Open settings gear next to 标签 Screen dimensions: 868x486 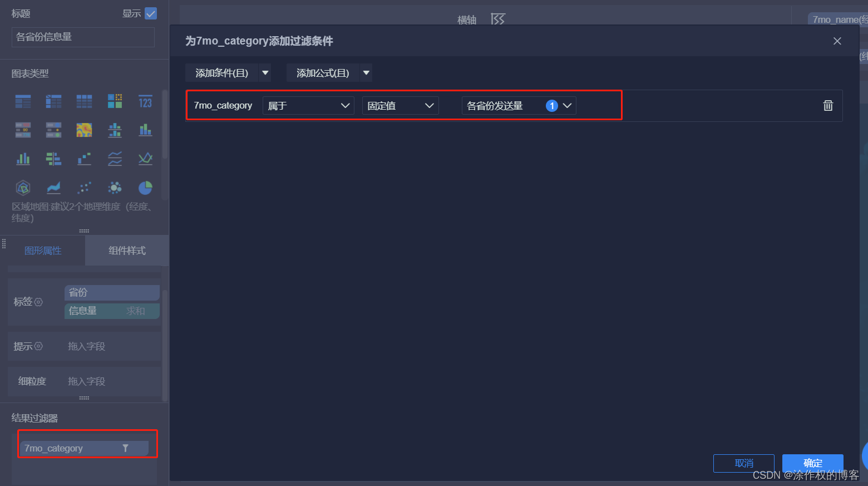[38, 302]
